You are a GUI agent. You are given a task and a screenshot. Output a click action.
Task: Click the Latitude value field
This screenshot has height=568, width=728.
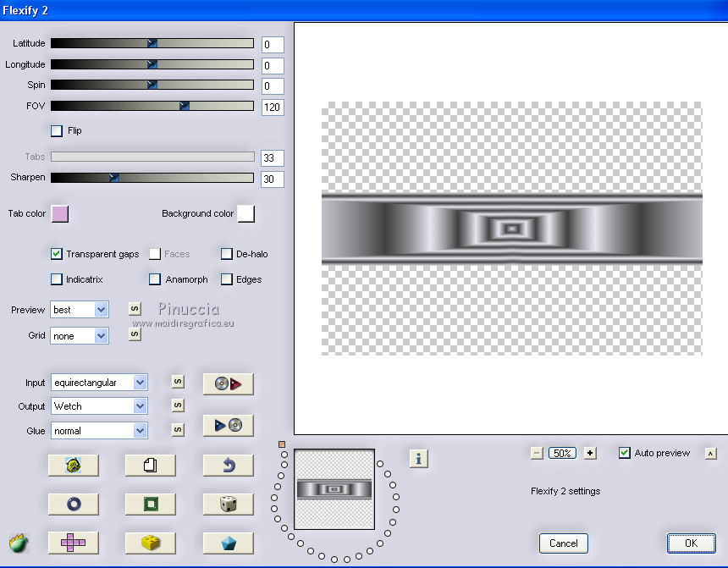tap(273, 45)
